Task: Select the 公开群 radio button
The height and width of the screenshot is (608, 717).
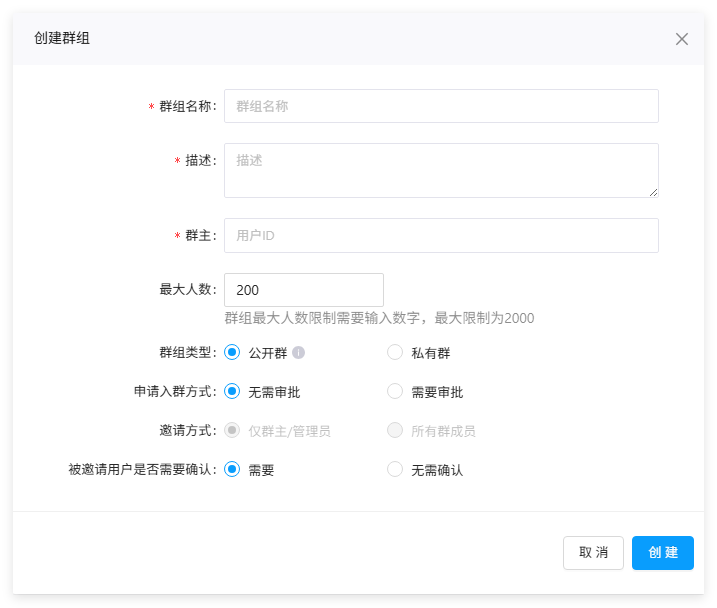Action: click(233, 353)
